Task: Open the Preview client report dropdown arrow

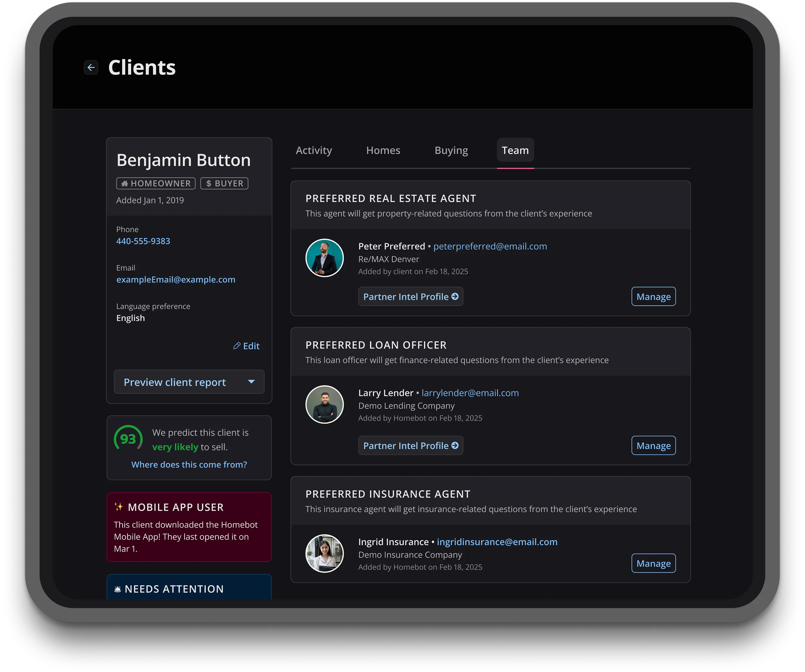Action: click(x=251, y=382)
